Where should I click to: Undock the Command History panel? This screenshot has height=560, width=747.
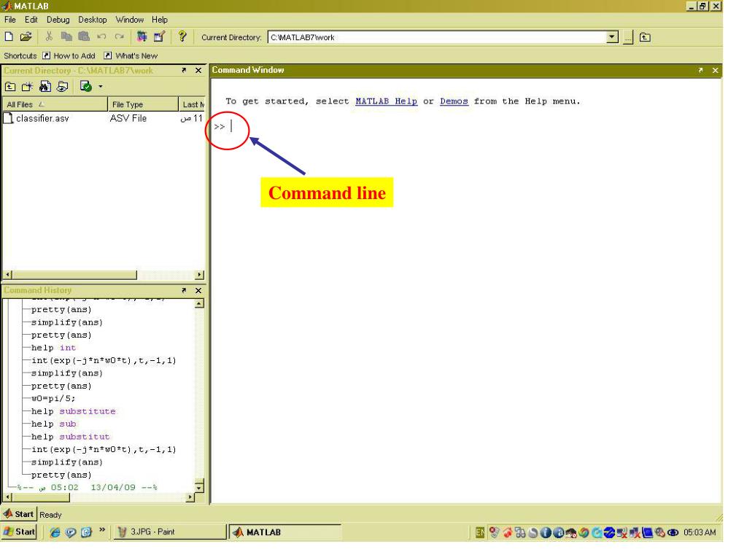(184, 290)
